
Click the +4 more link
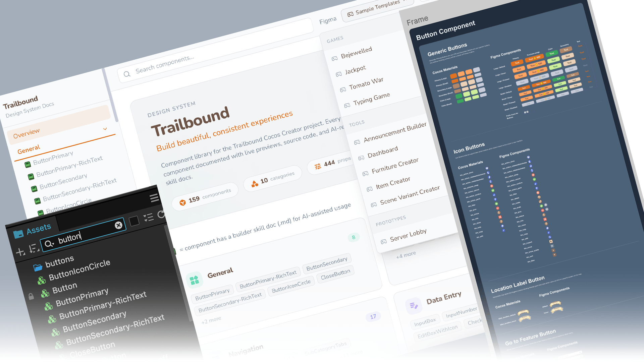(x=406, y=255)
